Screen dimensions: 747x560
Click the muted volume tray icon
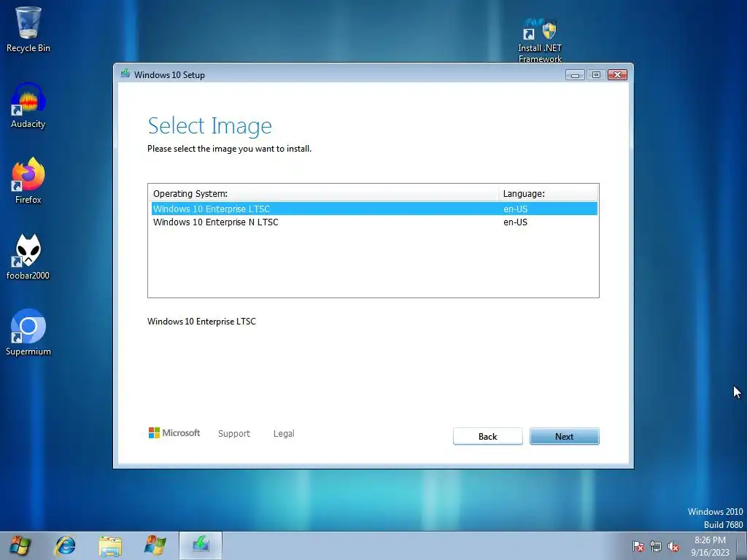(673, 546)
